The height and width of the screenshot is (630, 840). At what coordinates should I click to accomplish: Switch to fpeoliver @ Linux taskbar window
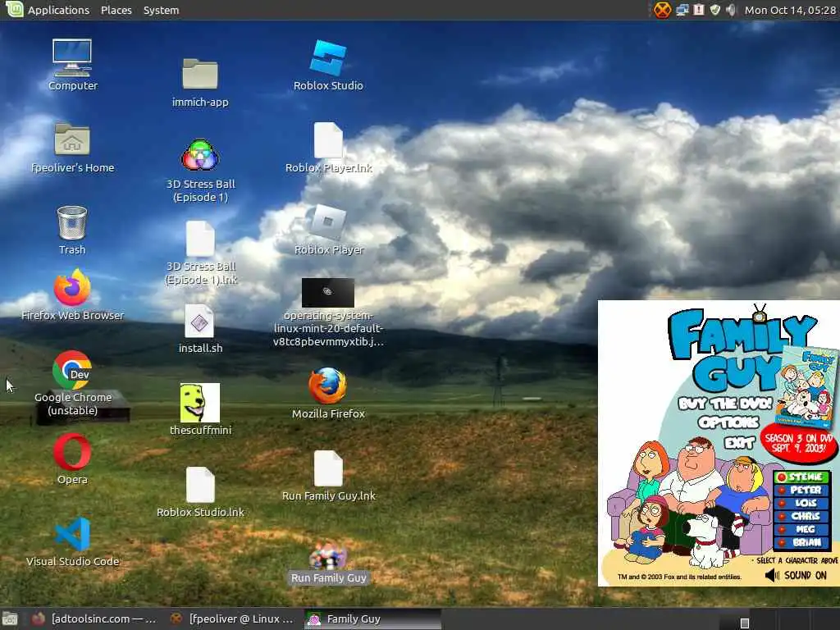pos(232,619)
